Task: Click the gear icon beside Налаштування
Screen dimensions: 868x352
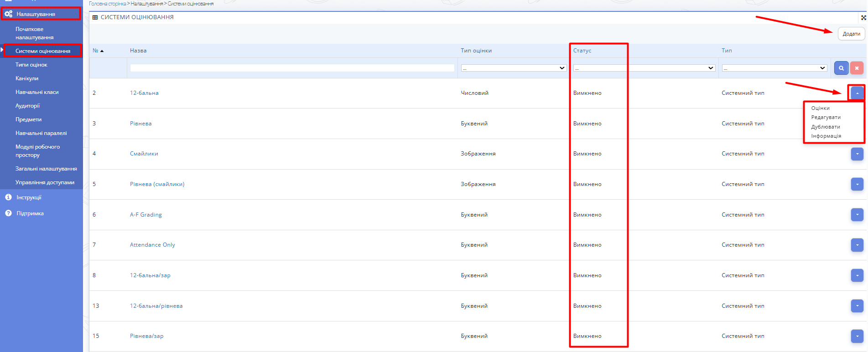Action: tap(8, 14)
